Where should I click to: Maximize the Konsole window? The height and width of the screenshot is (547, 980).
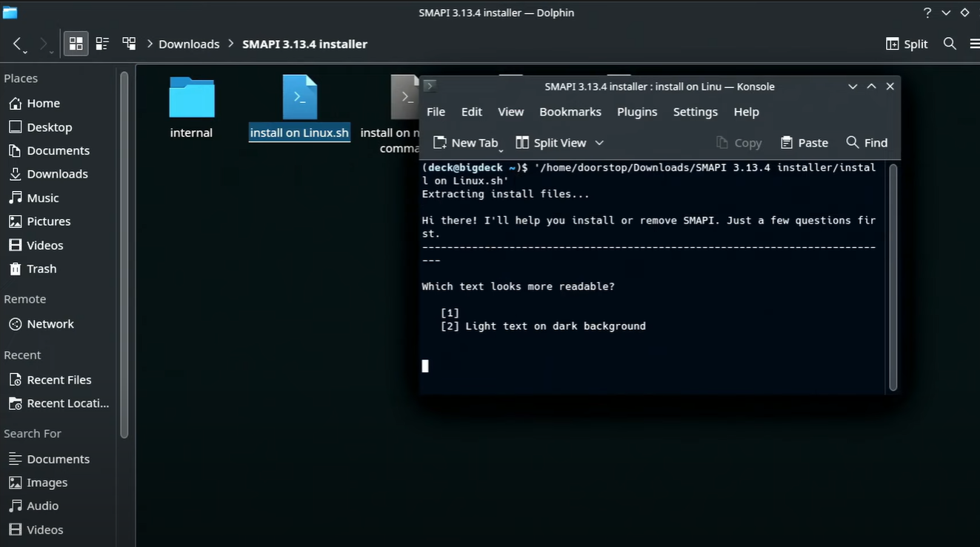point(871,87)
